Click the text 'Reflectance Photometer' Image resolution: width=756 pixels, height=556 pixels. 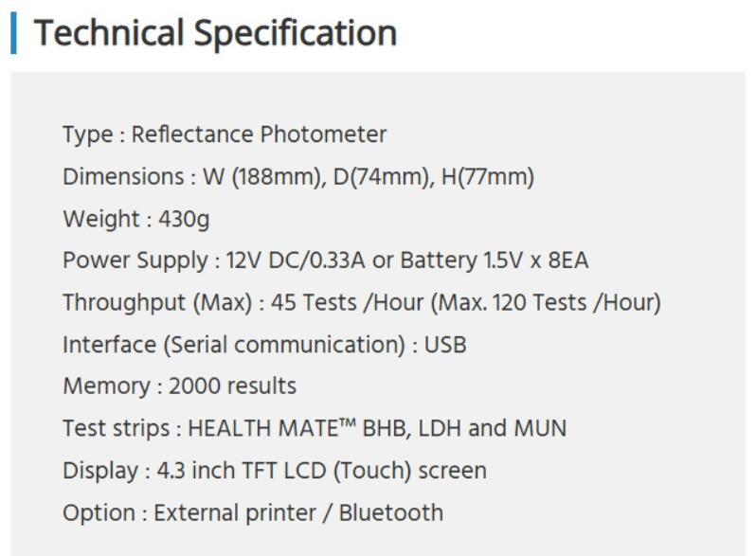[x=259, y=135]
